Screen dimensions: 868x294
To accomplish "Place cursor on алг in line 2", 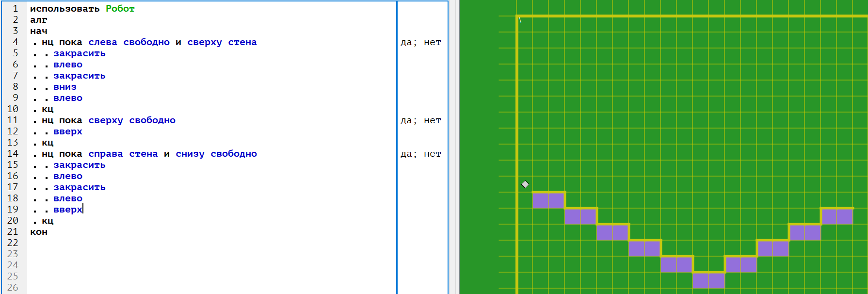I will pyautogui.click(x=39, y=20).
